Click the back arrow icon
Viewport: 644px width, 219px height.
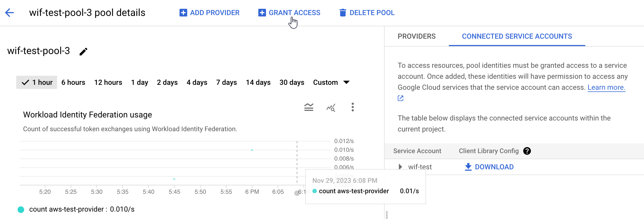[10, 13]
